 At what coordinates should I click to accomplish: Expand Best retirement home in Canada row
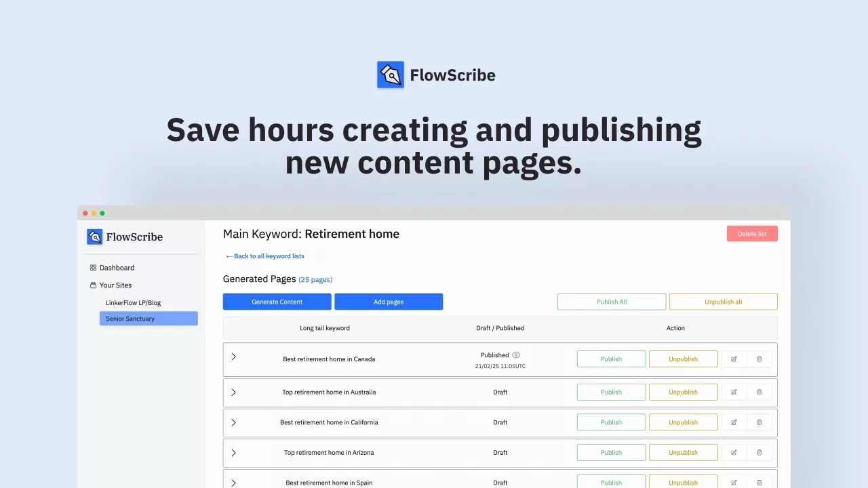pyautogui.click(x=233, y=357)
